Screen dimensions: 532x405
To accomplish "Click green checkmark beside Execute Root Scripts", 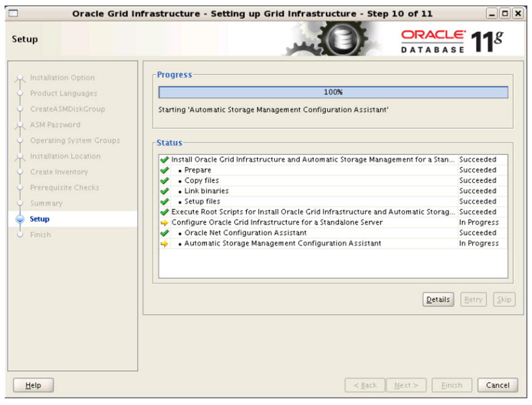I will [164, 212].
